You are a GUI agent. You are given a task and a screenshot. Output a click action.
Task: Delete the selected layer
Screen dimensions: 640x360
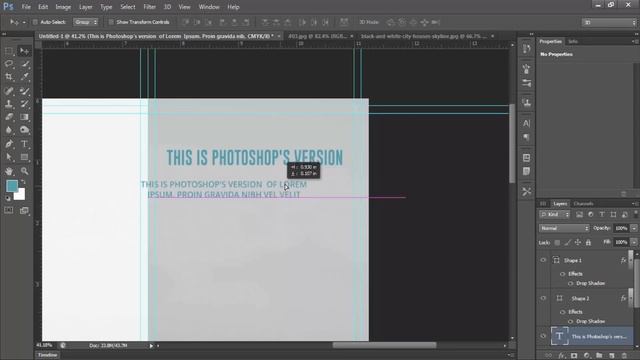click(x=624, y=356)
